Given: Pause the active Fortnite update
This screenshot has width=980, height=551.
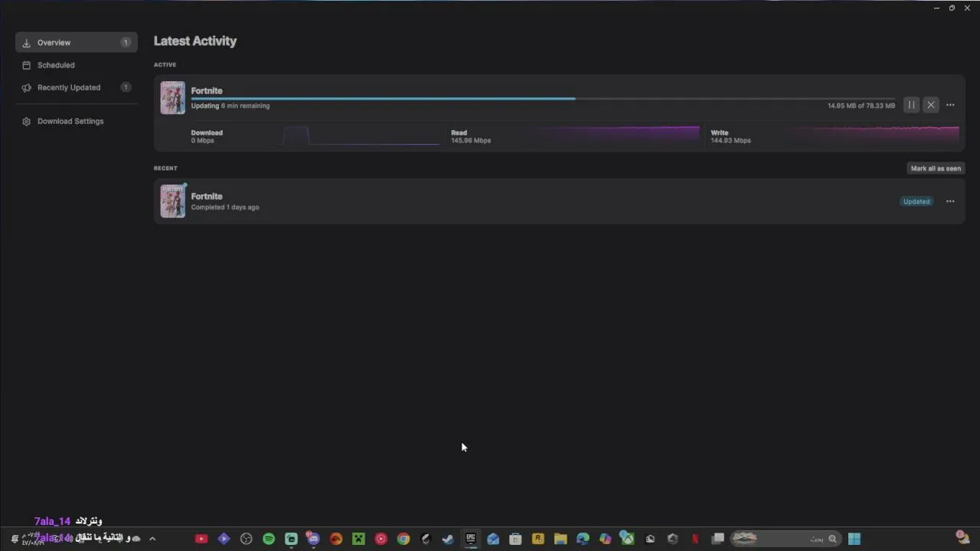Looking at the screenshot, I should click(911, 105).
